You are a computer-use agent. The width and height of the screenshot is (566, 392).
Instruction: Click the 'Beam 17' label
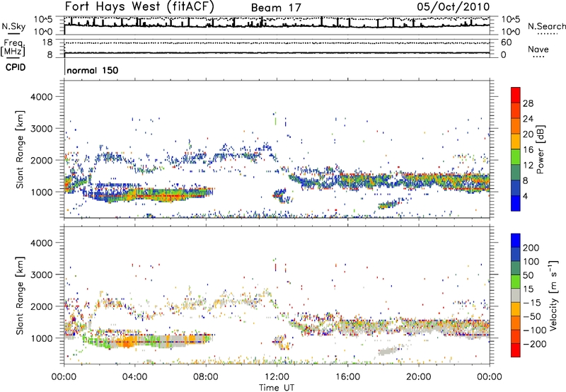pyautogui.click(x=276, y=8)
